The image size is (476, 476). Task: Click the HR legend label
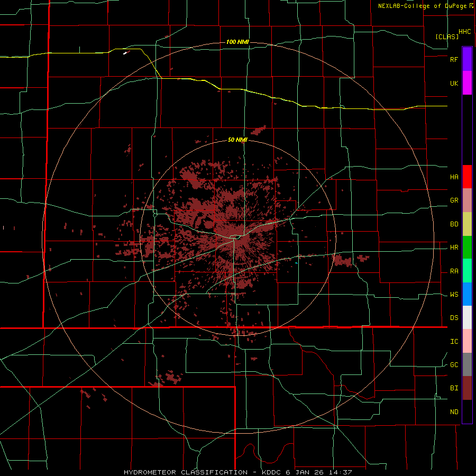click(454, 248)
